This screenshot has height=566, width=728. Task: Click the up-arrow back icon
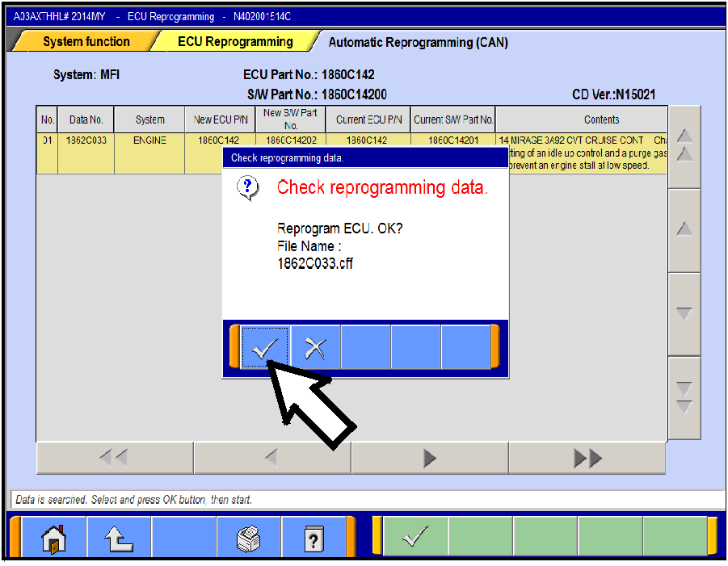(119, 539)
